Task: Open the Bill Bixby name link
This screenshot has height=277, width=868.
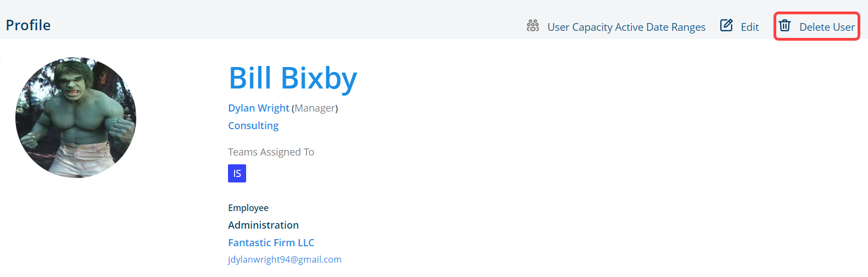Action: (x=293, y=78)
